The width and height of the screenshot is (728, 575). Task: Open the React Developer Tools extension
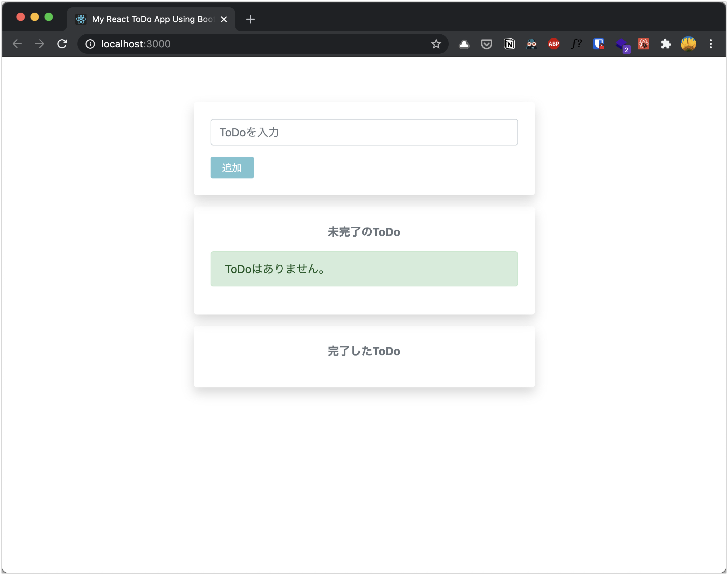[x=644, y=44]
